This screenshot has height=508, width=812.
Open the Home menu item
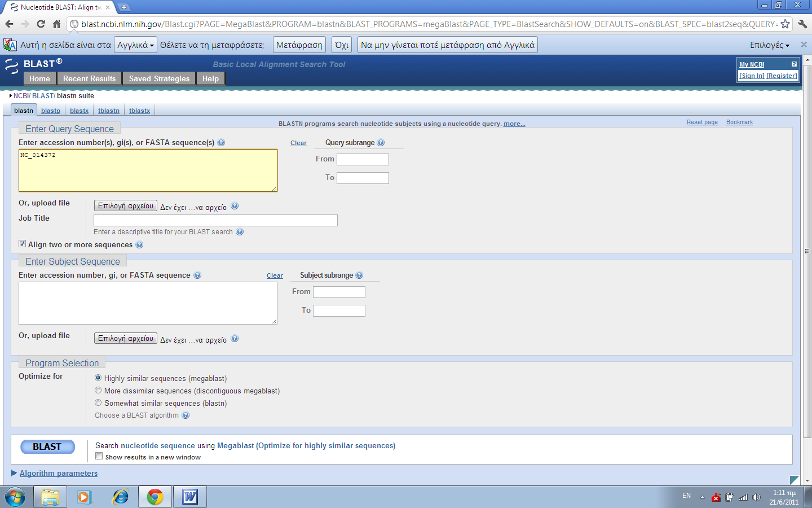tap(39, 78)
